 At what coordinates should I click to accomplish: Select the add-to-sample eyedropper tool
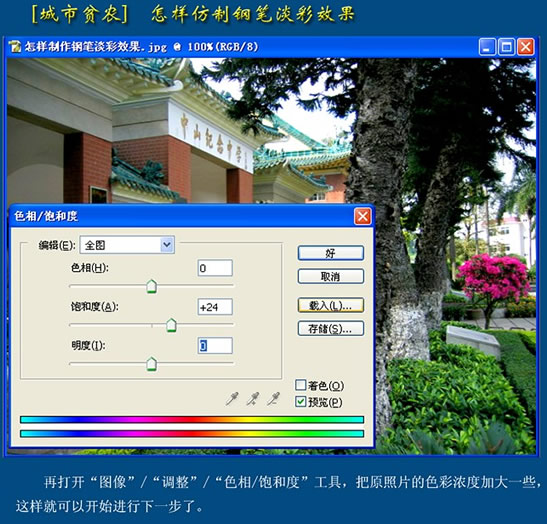pyautogui.click(x=253, y=399)
